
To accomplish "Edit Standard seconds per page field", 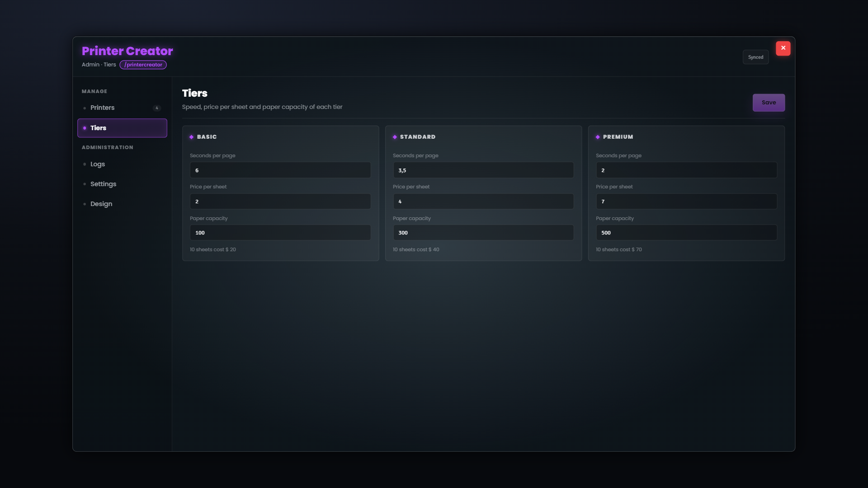I will coord(483,170).
